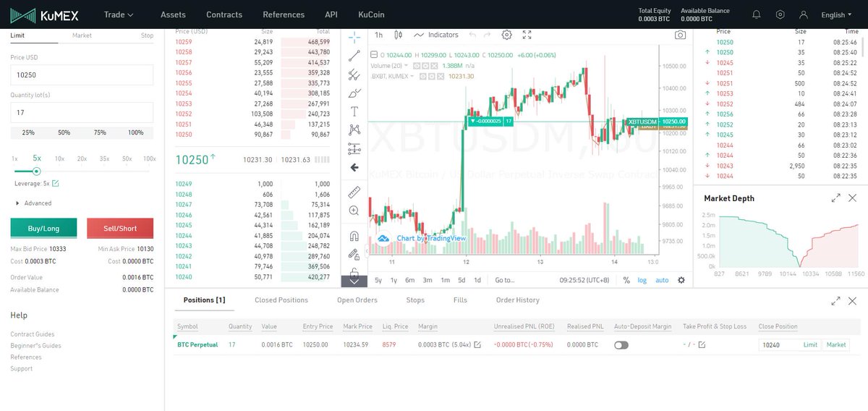Click the Close Position price input
The image size is (868, 411).
click(x=779, y=345)
